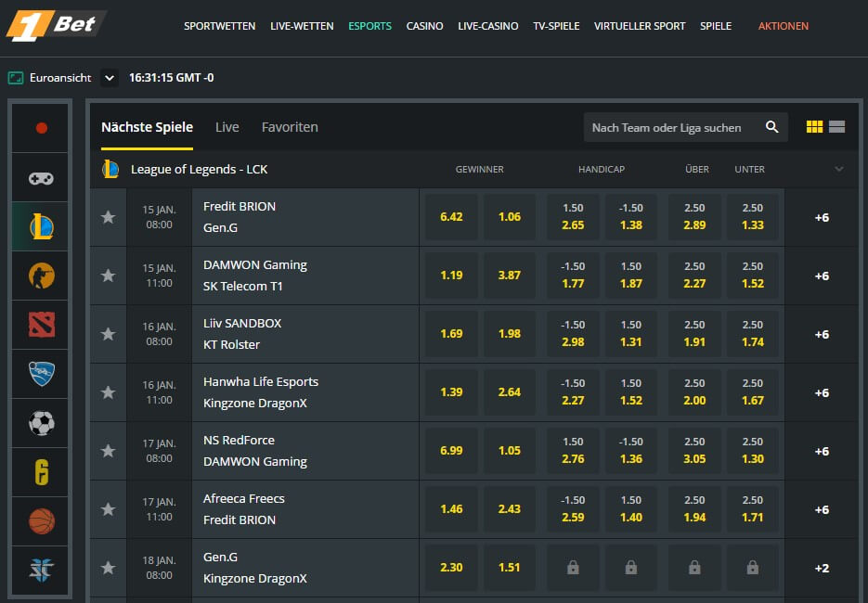The image size is (868, 603).
Task: Bet on Gen.G winner at 1.06
Action: [x=510, y=217]
